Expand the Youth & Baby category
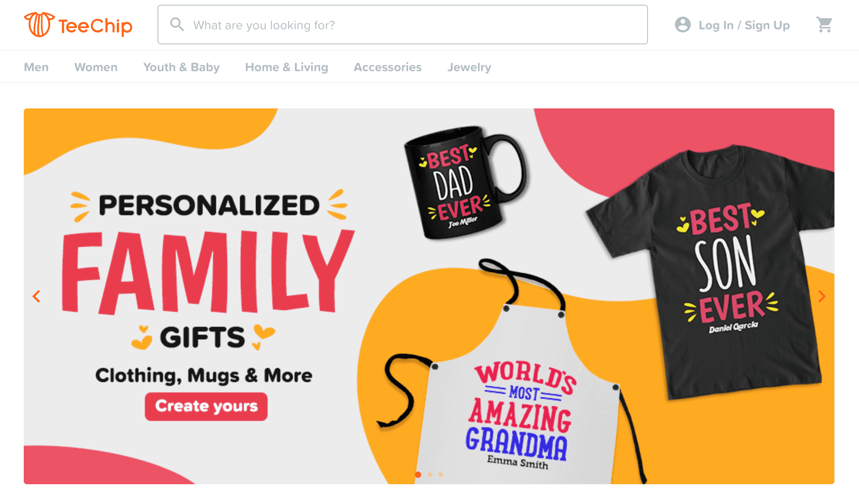 tap(181, 67)
